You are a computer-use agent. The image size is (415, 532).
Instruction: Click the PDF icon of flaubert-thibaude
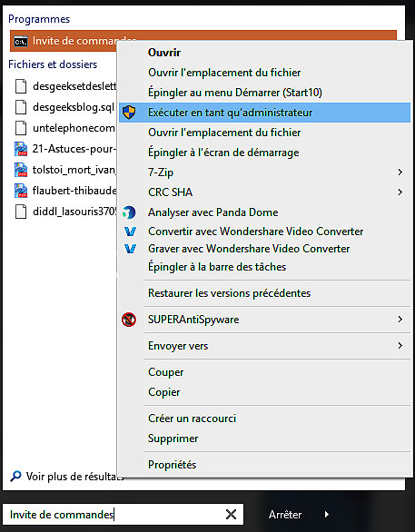21,191
